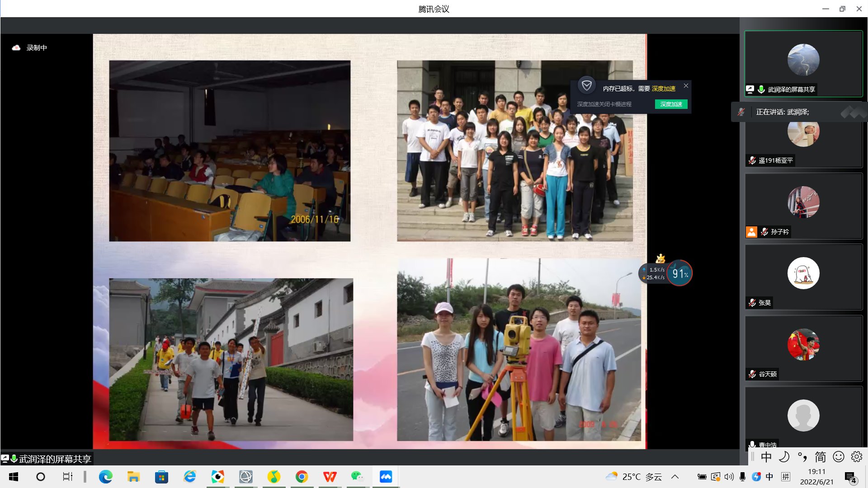The image size is (868, 488).
Task: Close the memory warning popup
Action: point(686,86)
